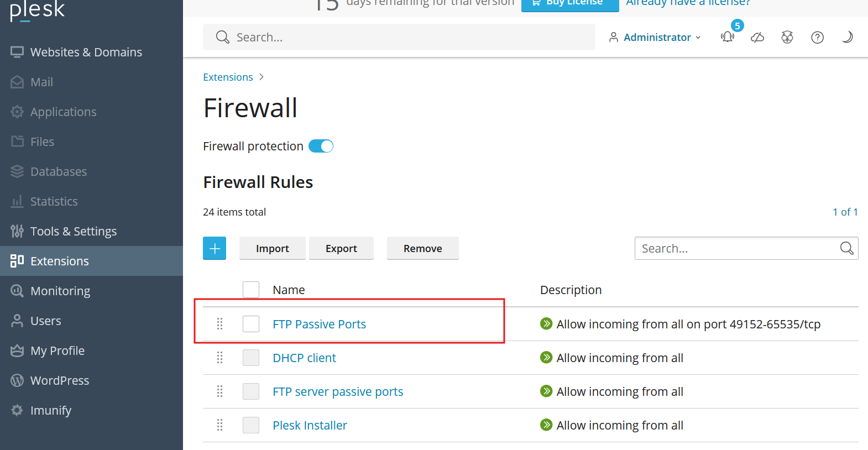Click the Import button
Image resolution: width=868 pixels, height=450 pixels.
click(272, 248)
